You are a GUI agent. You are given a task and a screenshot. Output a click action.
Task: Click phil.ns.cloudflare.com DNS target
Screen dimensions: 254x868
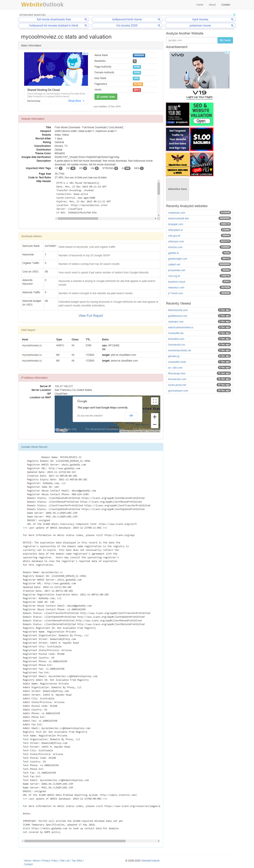click(123, 355)
